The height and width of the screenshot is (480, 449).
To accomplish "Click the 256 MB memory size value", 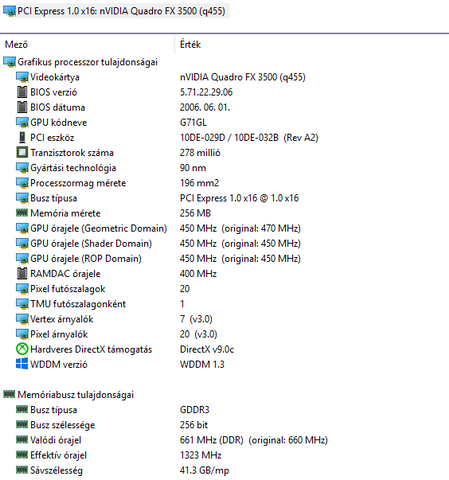I will coord(195,213).
